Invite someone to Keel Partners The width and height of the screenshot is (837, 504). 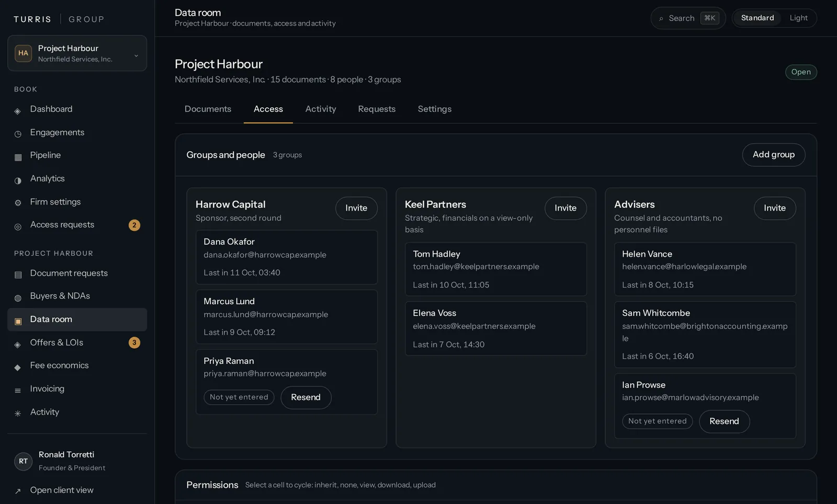pos(565,208)
